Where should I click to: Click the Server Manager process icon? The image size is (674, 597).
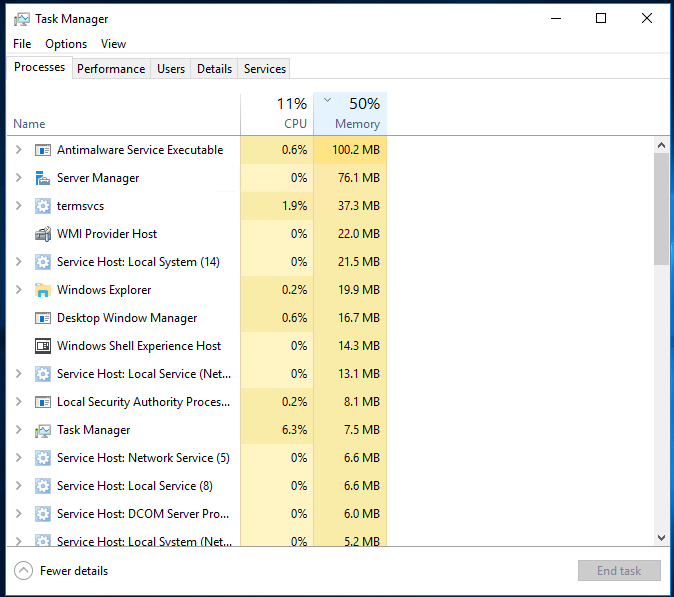[x=42, y=178]
